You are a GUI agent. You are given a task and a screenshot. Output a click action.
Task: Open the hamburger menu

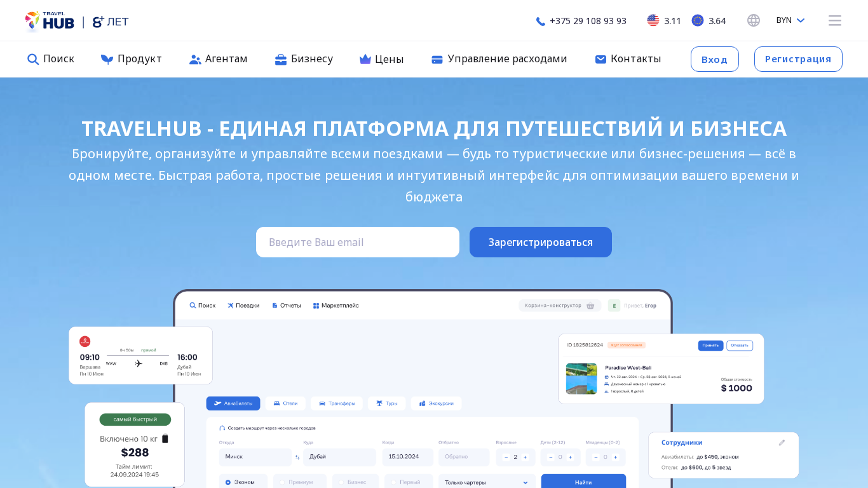(835, 20)
